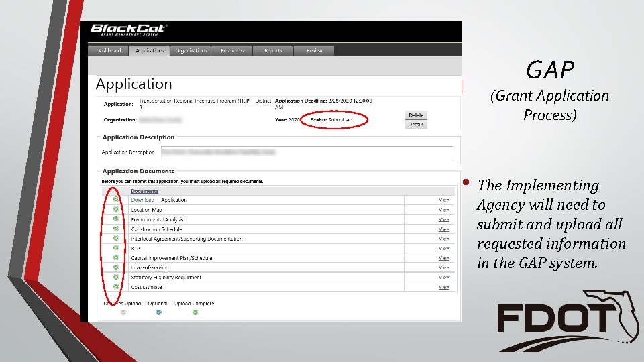Click the 'Capital Improvement Plan/Schedule' row text

click(x=172, y=258)
